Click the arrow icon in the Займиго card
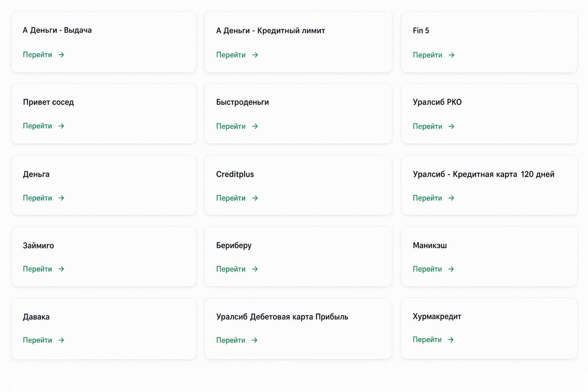 (61, 269)
